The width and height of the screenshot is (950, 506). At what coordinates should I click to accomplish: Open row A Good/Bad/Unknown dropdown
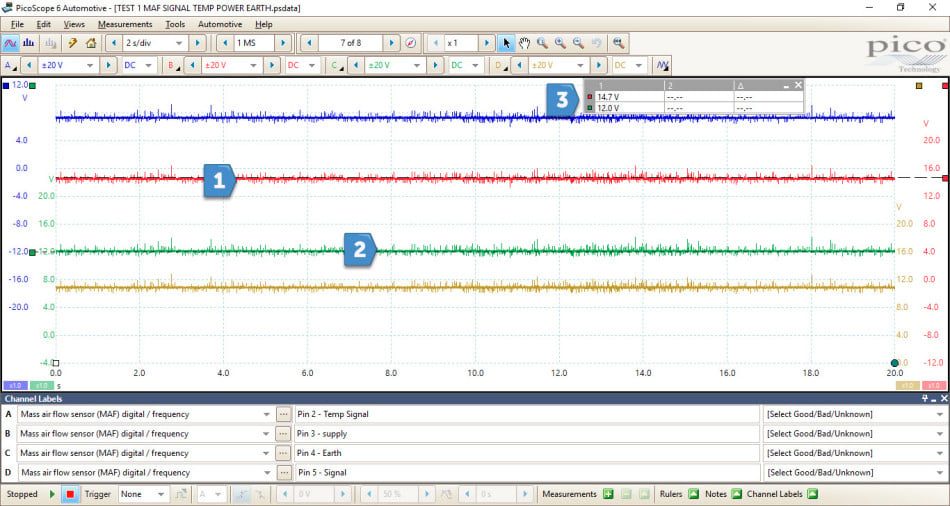854,414
